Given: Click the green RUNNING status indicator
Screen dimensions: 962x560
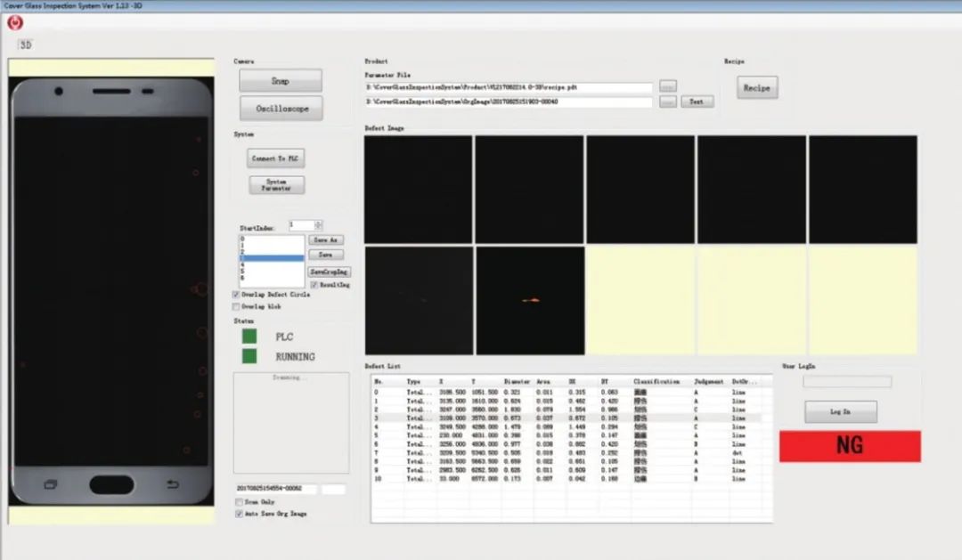Looking at the screenshot, I should pos(249,356).
